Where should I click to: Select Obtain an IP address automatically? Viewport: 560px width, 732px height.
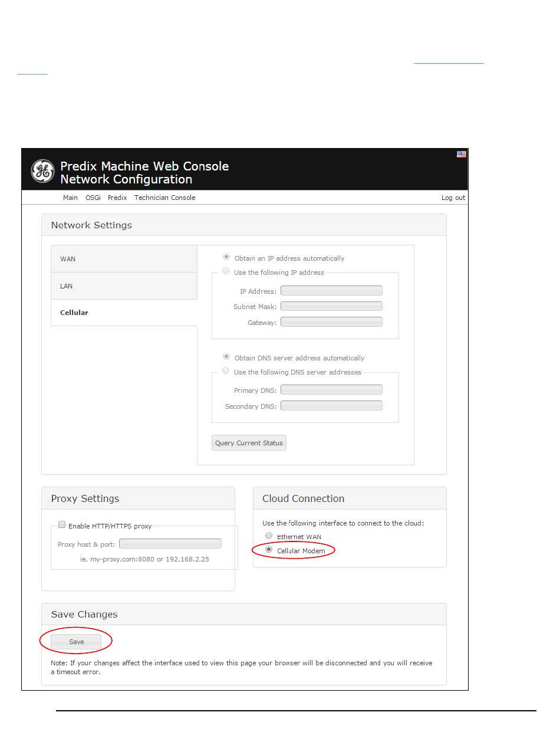point(226,257)
